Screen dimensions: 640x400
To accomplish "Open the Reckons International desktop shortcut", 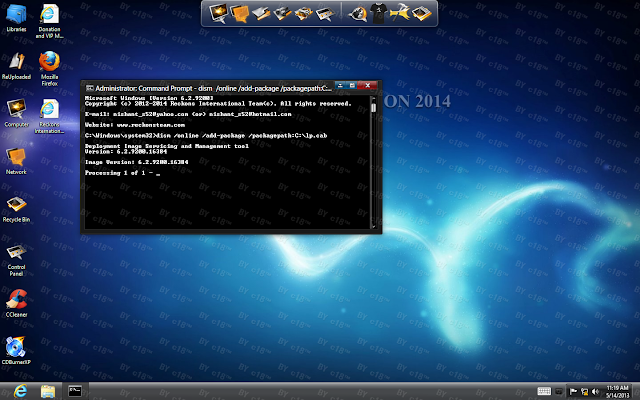I will 49,116.
